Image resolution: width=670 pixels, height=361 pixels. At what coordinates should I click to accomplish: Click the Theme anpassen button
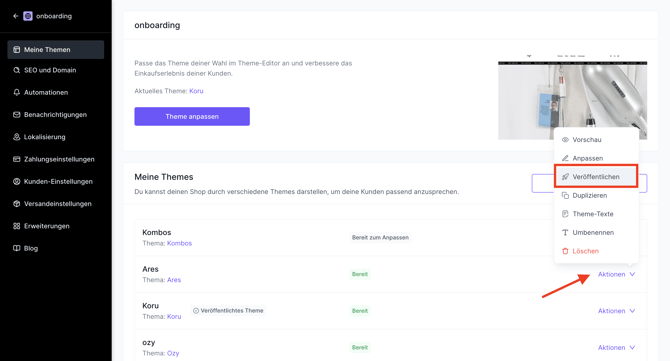(x=192, y=116)
